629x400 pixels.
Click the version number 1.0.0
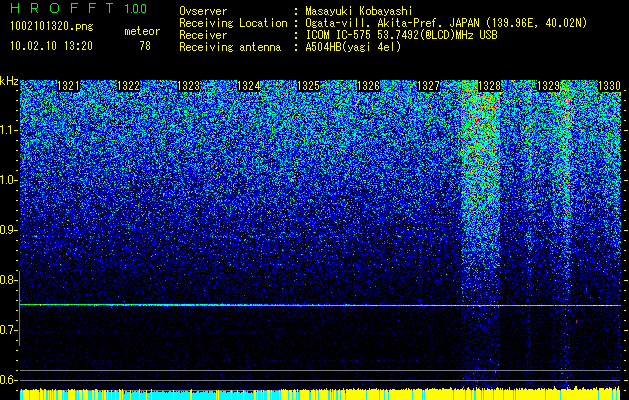[135, 9]
